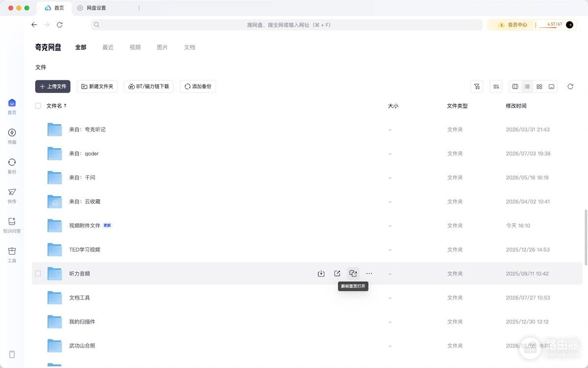The width and height of the screenshot is (588, 368).
Task: Open the 工具 tools sidebar icon
Action: (x=12, y=255)
